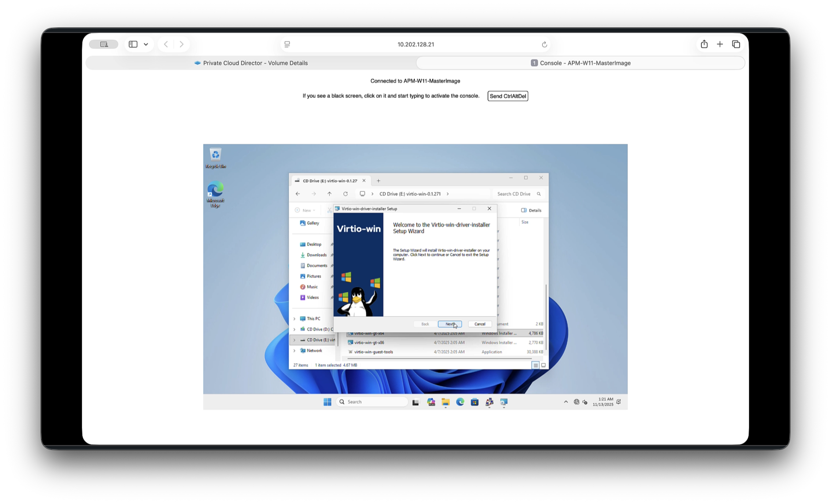831x504 pixels.
Task: Show the Safari tab overview
Action: tap(736, 44)
